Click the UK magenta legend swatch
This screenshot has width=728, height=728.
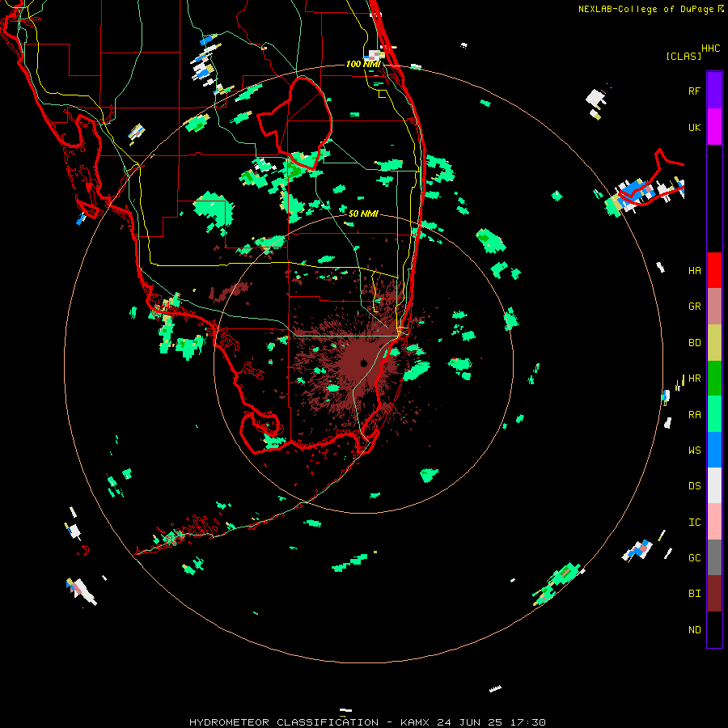coord(714,127)
